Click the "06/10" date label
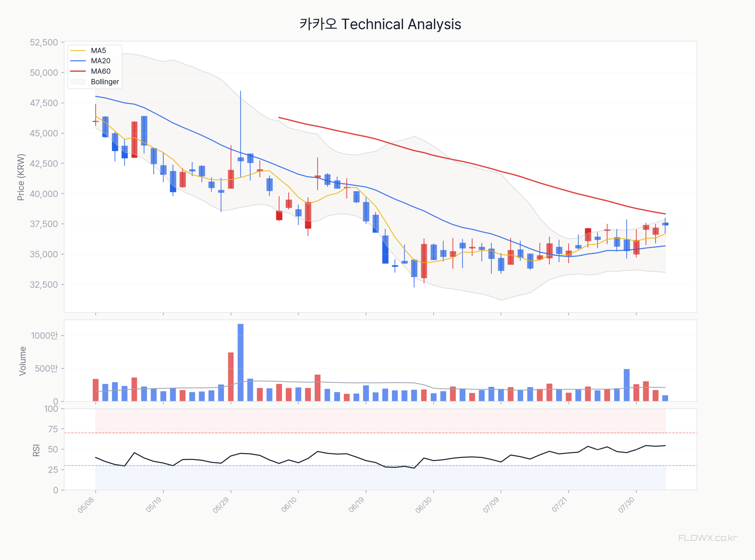The image size is (755, 560). click(x=289, y=505)
